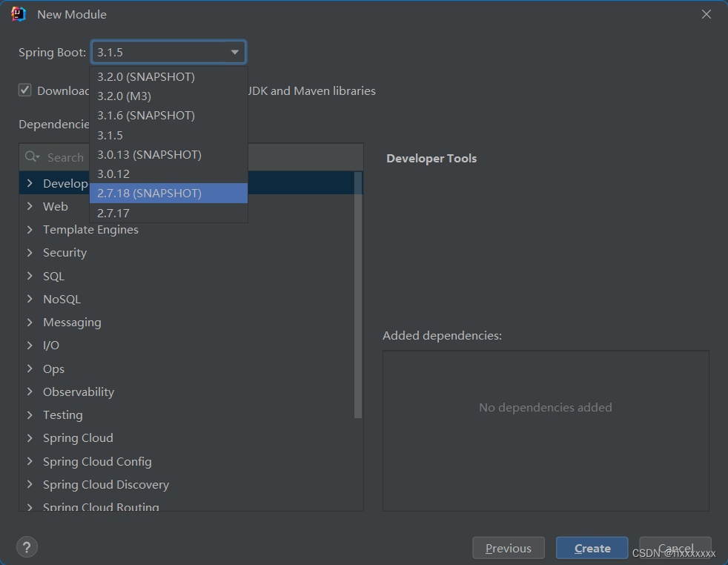Select version 3.0.12
The height and width of the screenshot is (565, 728).
168,174
